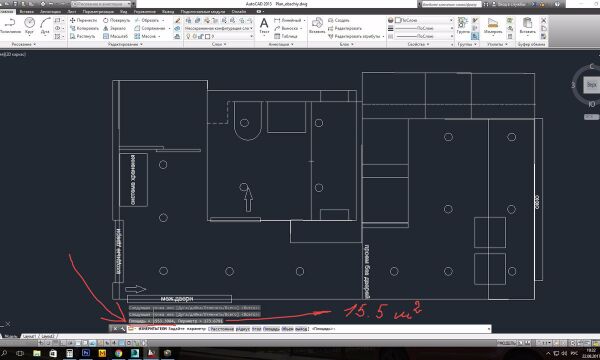Image resolution: width=600 pixels, height=360 pixels.
Task: Switch to the Лист ribbon tab
Action: pos(72,12)
